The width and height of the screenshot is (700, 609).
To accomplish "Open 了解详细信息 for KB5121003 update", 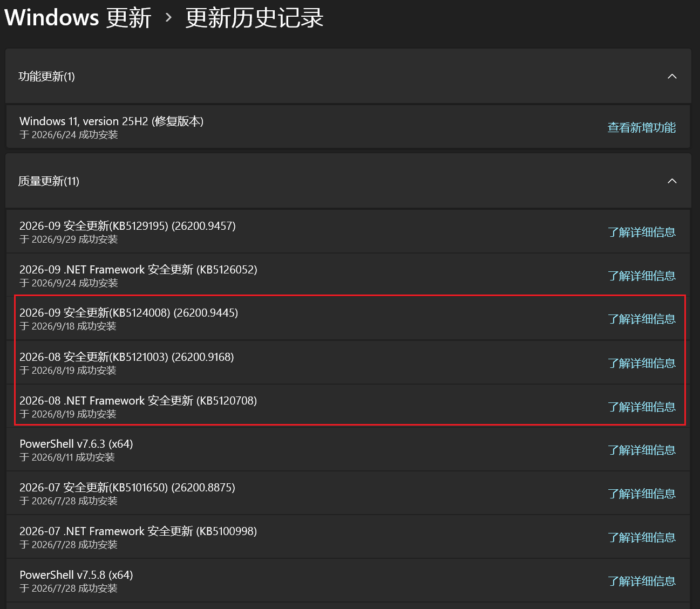I will [x=642, y=363].
